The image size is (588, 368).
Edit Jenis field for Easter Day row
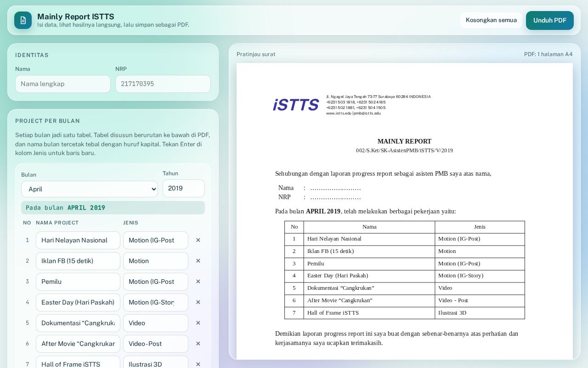(x=156, y=302)
